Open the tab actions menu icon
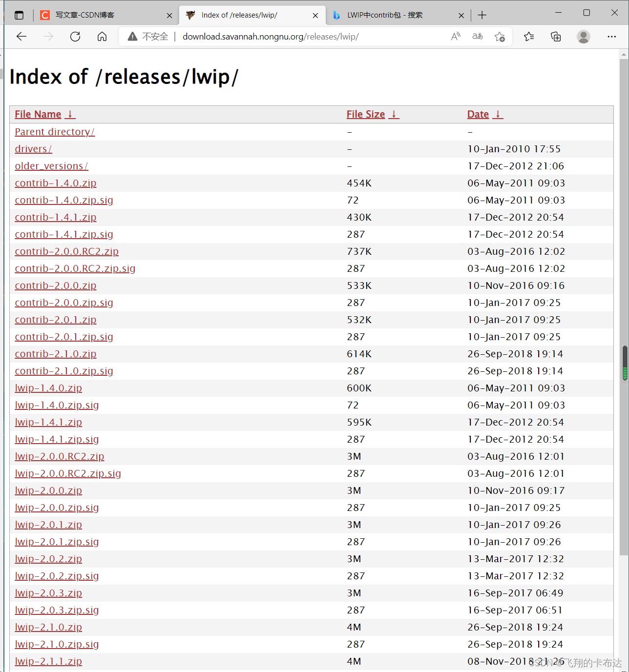The height and width of the screenshot is (672, 629). click(x=19, y=15)
